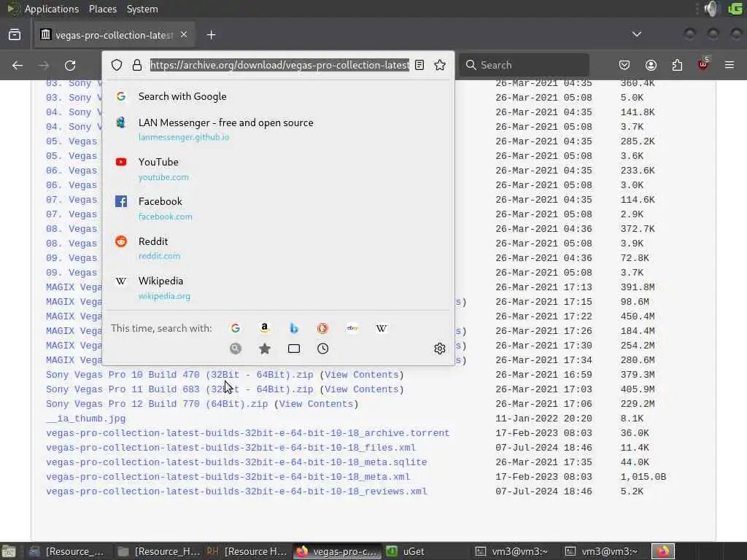Select LAN Messenger suggestion
This screenshot has height=560, width=747.
tap(278, 129)
